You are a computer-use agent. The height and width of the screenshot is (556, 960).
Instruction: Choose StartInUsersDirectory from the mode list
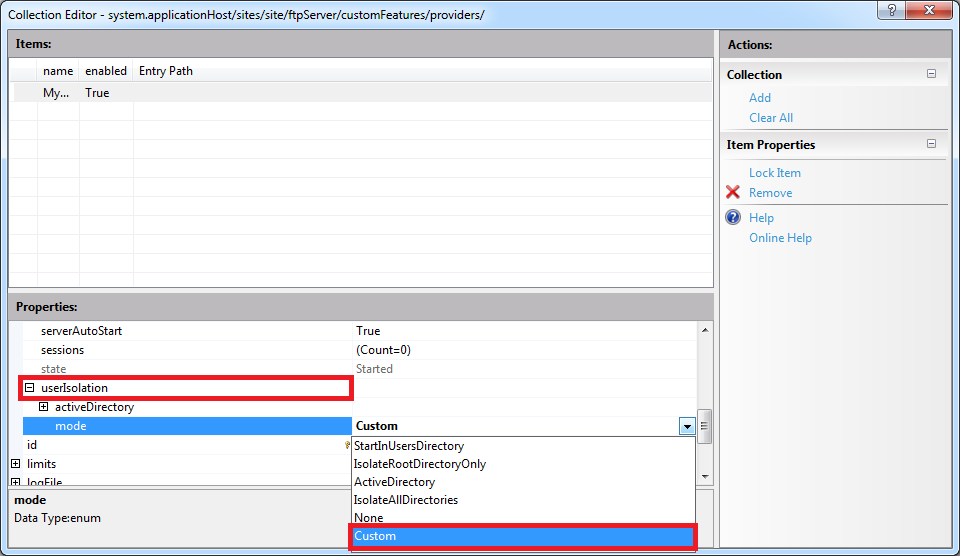[409, 446]
